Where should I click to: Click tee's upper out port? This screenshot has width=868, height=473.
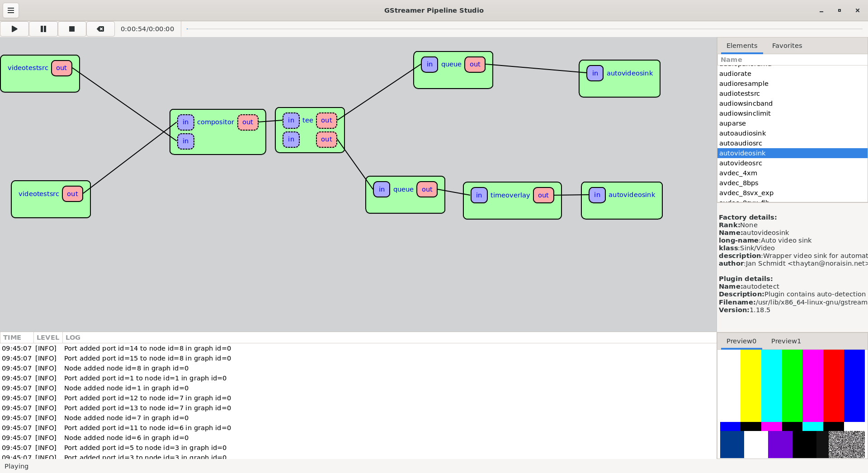tap(326, 121)
